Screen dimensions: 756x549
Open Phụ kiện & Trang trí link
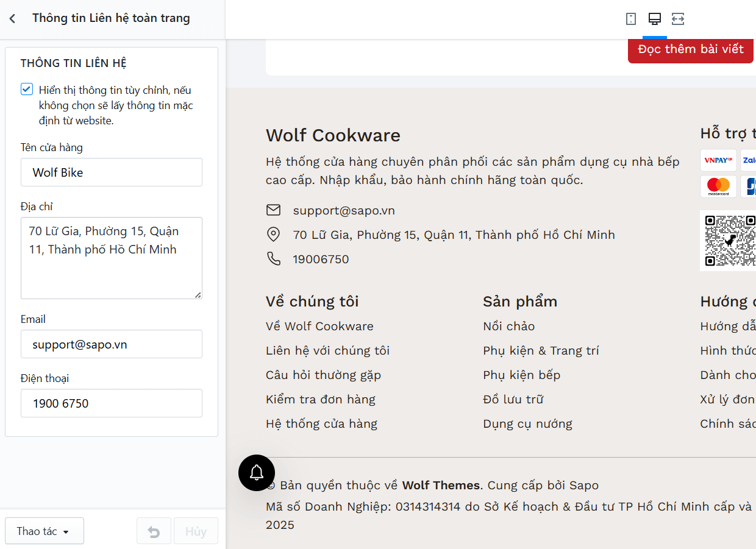[x=541, y=350]
